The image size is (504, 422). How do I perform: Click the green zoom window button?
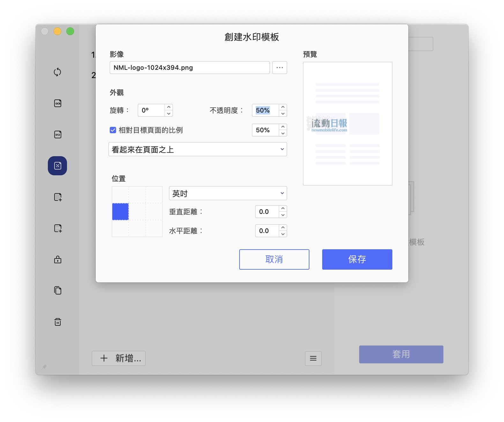(x=70, y=31)
